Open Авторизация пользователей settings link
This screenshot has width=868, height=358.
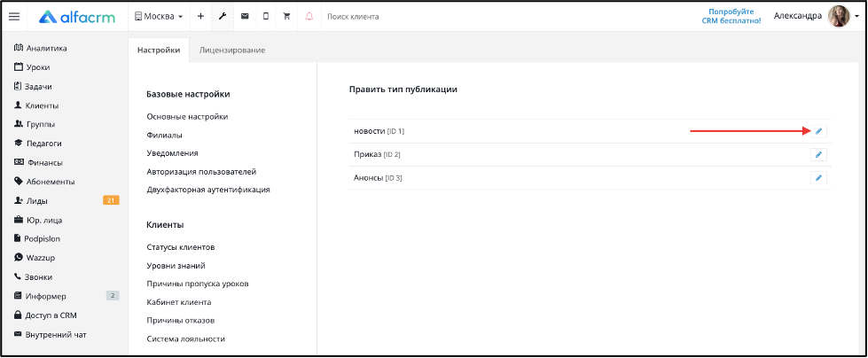tap(201, 172)
